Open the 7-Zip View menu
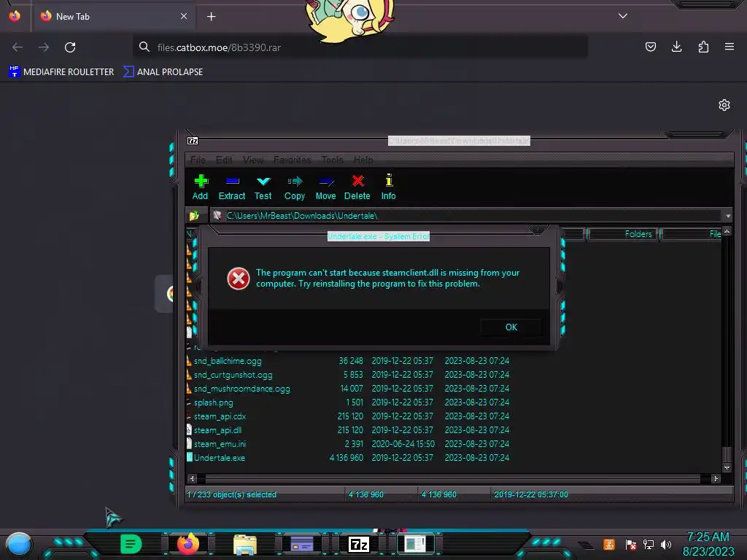Screen dimensions: 747x560 (253, 160)
